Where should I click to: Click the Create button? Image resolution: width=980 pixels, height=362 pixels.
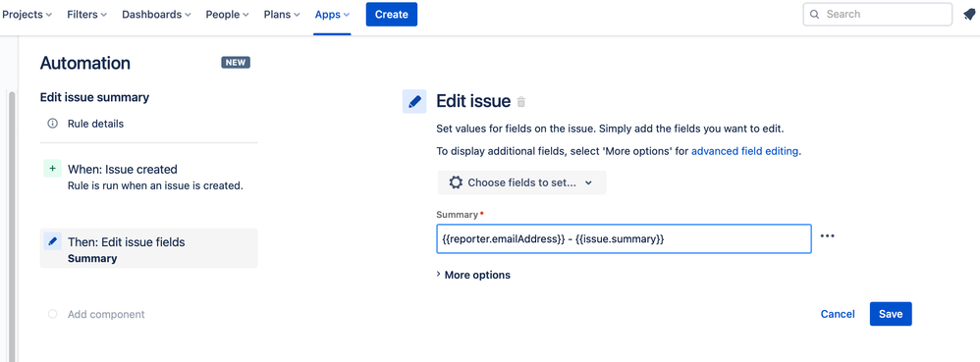pyautogui.click(x=391, y=15)
